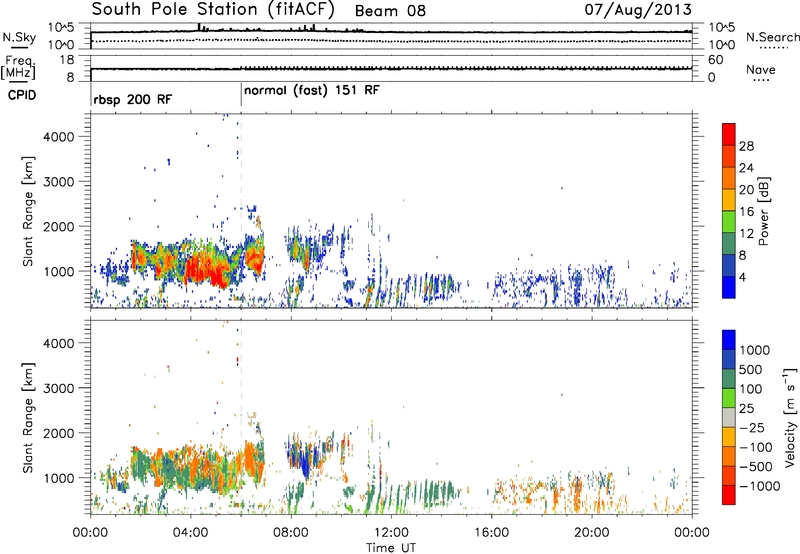
Task: Click the "12:00" time axis tick label
Action: (x=391, y=533)
